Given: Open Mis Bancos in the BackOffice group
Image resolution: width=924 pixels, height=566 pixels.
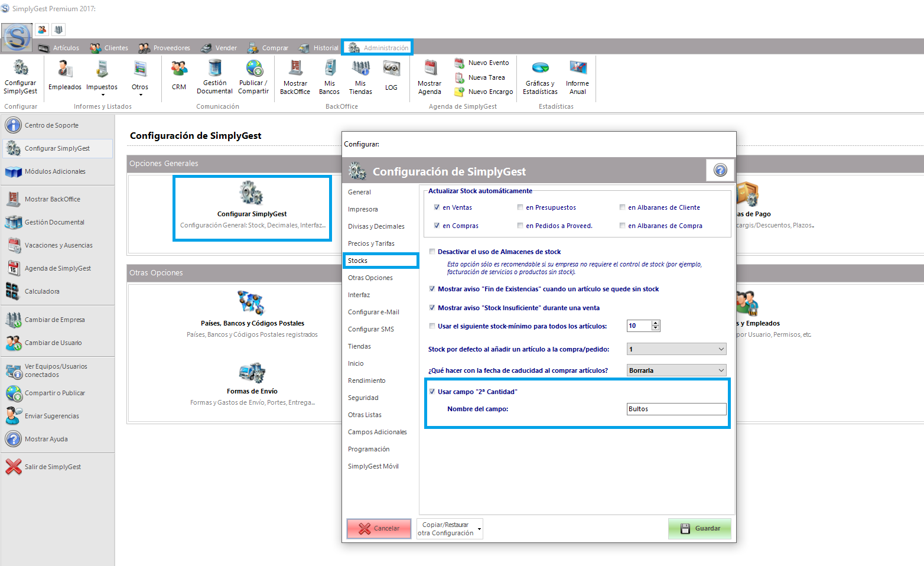Looking at the screenshot, I should tap(329, 76).
